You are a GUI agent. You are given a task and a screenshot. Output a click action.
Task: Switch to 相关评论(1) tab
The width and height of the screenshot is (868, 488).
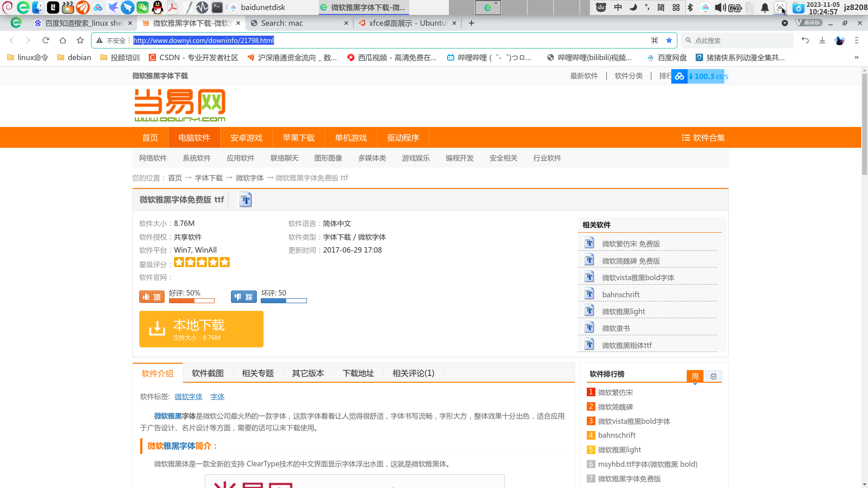(x=413, y=373)
